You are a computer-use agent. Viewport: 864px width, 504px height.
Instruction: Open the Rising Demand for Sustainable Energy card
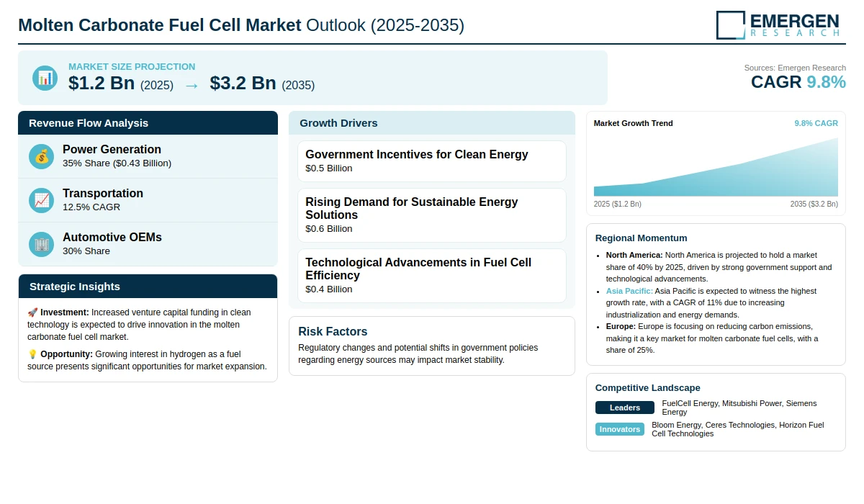432,215
